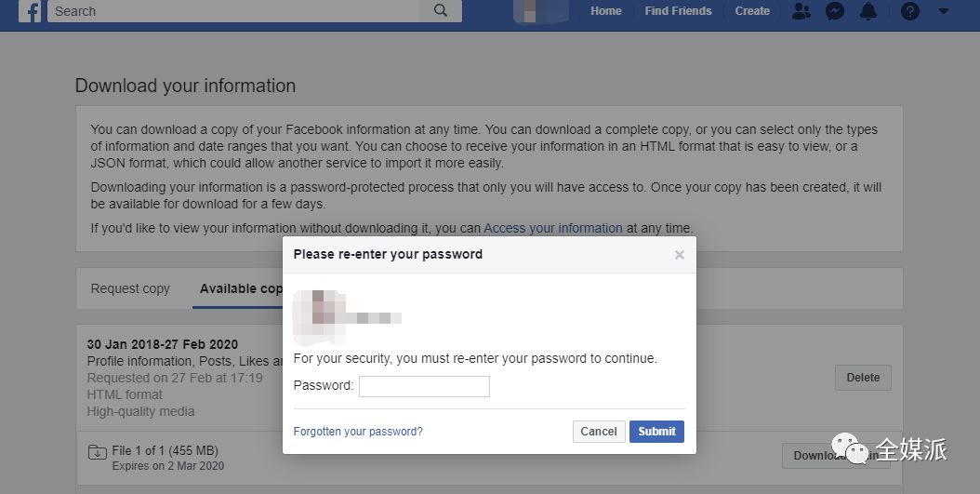The height and width of the screenshot is (494, 980).
Task: Click the file download icon
Action: pos(97,453)
